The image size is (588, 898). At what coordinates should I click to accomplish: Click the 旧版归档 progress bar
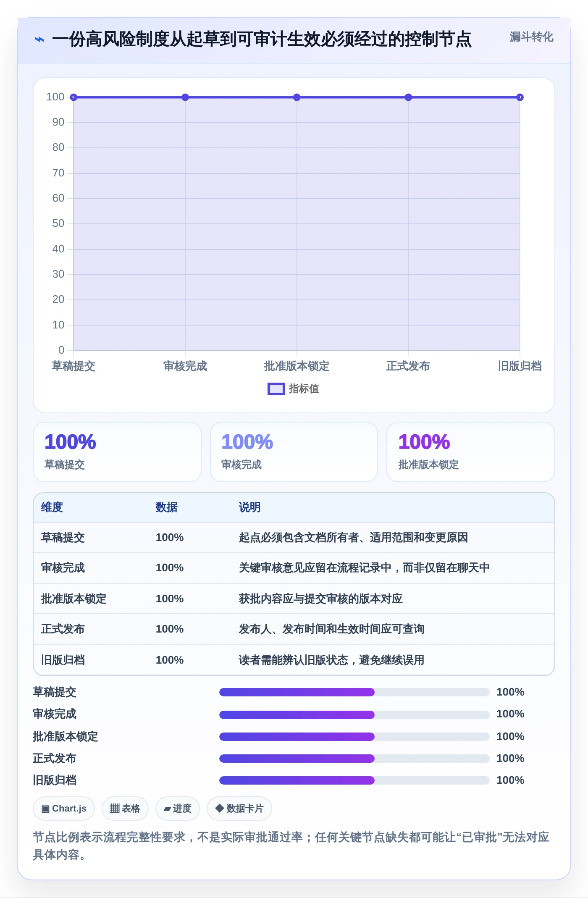(354, 780)
